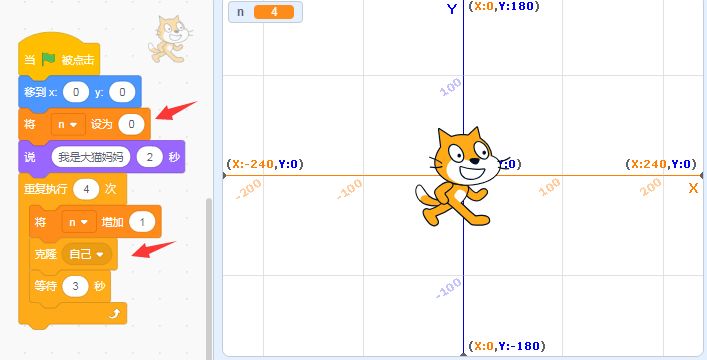Open the n dropdown in the change block
The height and width of the screenshot is (360, 707).
tap(79, 222)
